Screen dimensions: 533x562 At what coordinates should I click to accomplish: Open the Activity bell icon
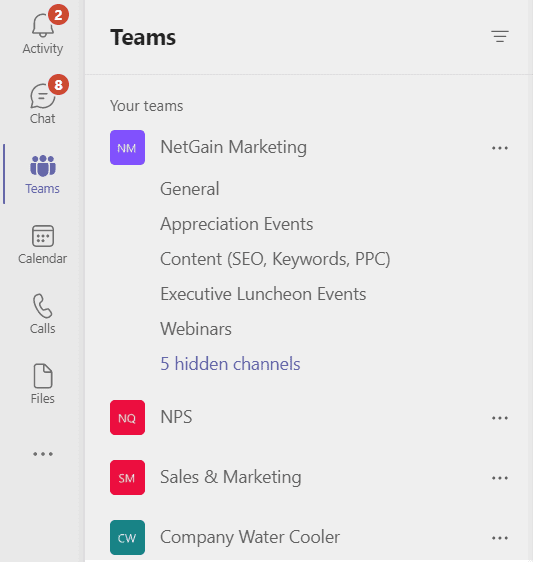pyautogui.click(x=43, y=26)
